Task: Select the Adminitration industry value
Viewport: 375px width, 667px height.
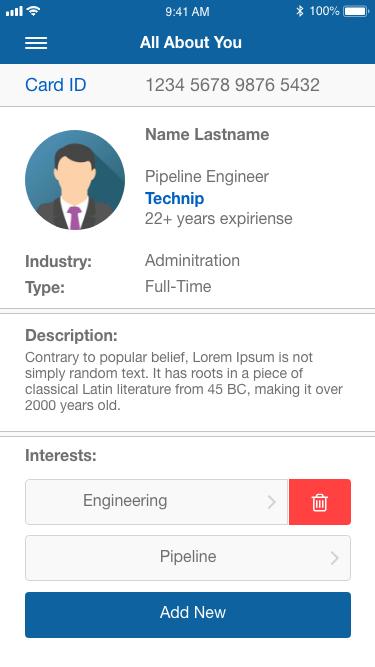Action: (x=192, y=260)
